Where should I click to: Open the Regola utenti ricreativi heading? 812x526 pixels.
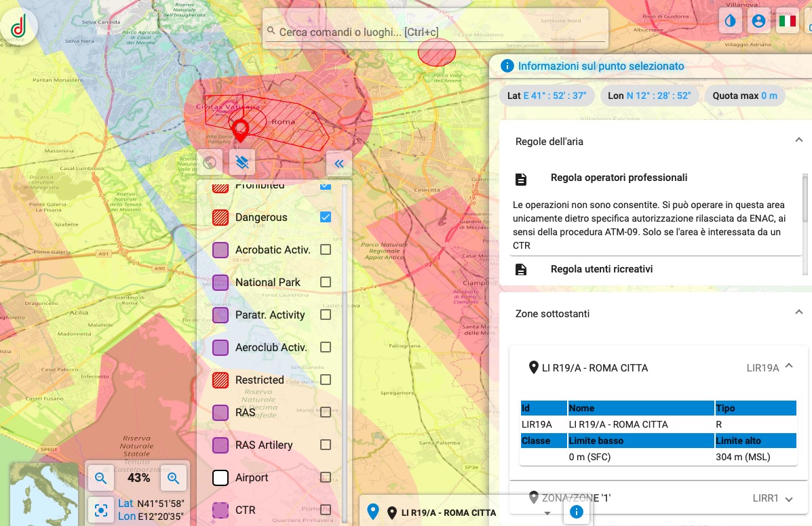pos(601,269)
